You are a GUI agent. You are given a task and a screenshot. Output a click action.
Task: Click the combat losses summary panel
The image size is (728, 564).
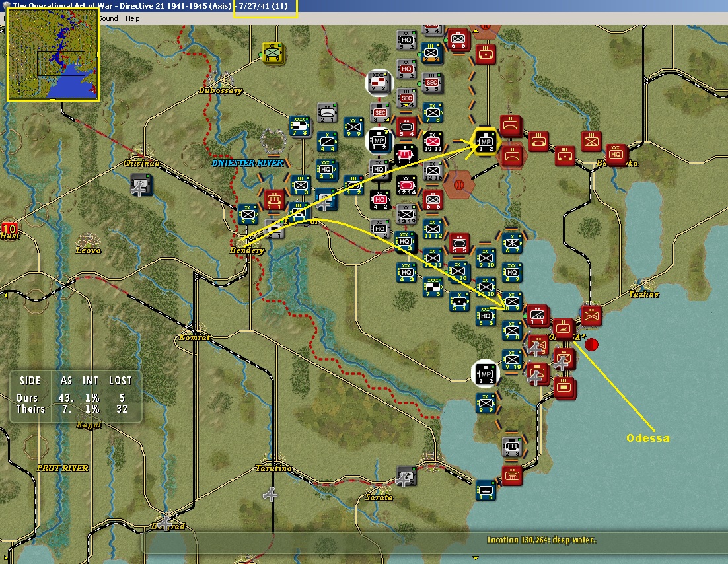(76, 396)
